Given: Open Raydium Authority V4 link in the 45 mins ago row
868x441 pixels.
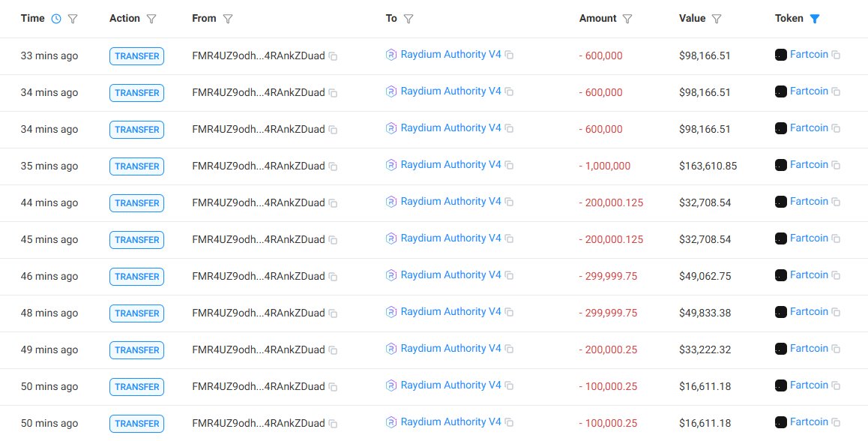Looking at the screenshot, I should pos(450,238).
